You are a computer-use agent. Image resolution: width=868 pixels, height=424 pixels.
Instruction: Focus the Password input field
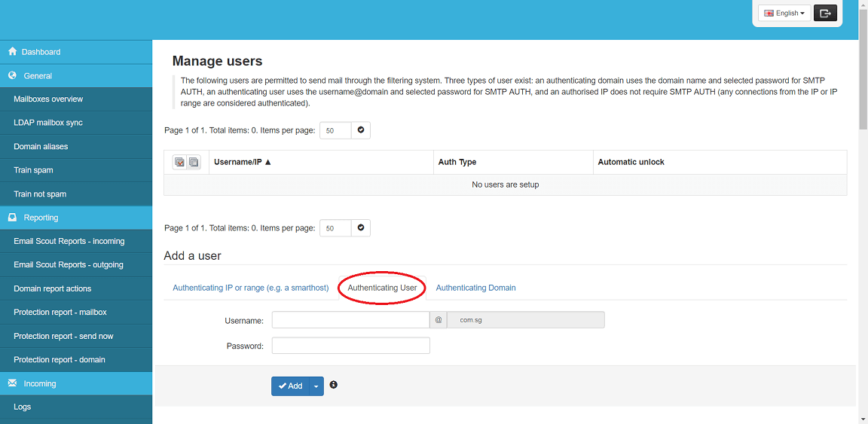pyautogui.click(x=351, y=346)
